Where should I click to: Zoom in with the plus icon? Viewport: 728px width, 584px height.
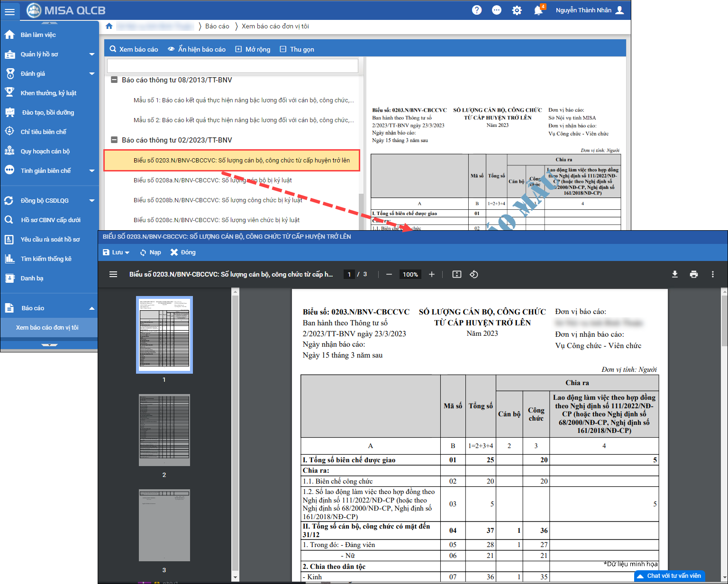(432, 274)
